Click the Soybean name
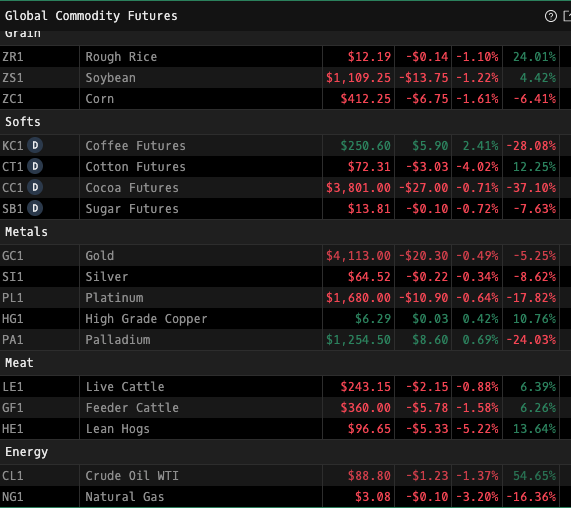 [x=110, y=78]
